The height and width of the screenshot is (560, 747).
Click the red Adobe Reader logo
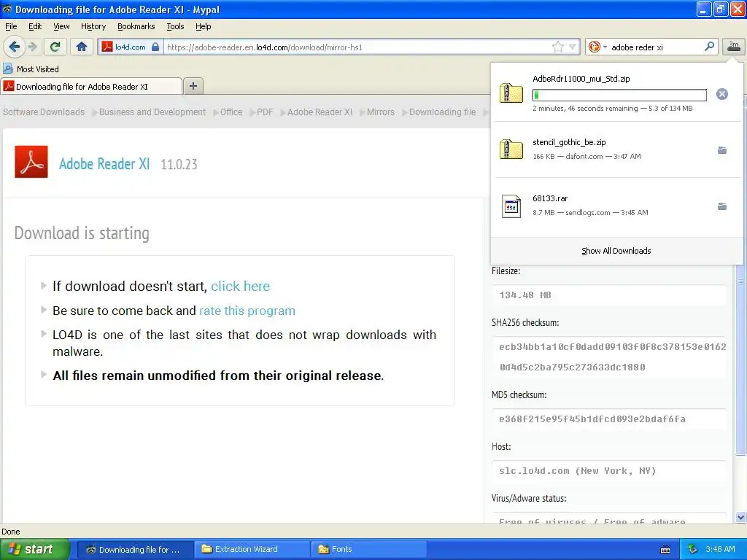31,162
